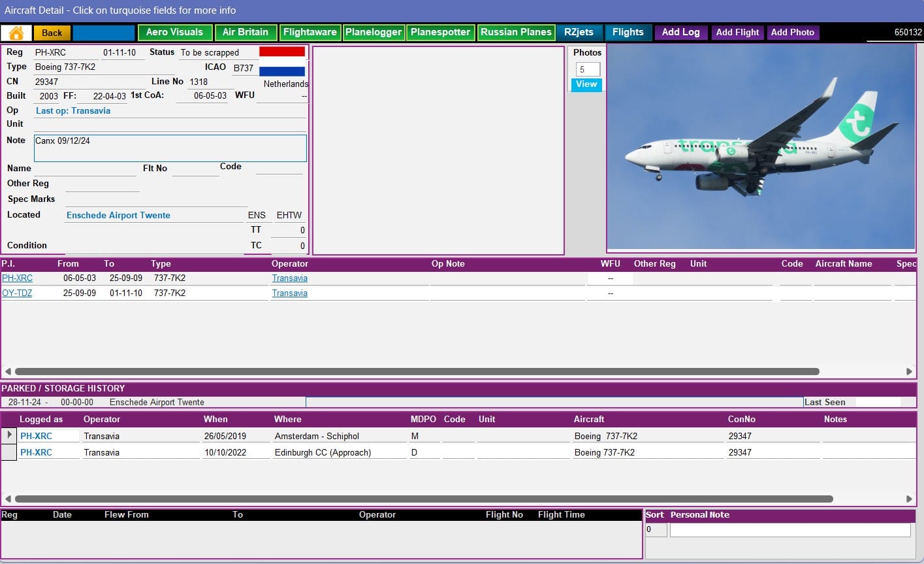The height and width of the screenshot is (564, 924).
Task: Click the Where column header
Action: [287, 419]
